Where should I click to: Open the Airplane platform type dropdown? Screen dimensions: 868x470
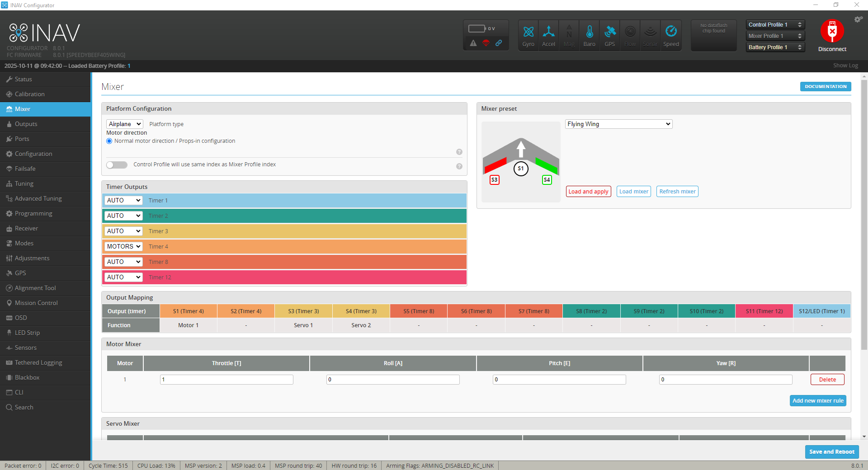[x=125, y=124]
